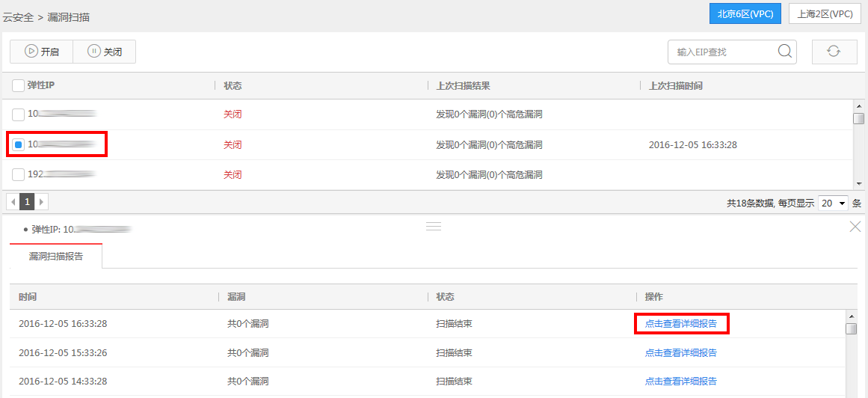Image resolution: width=868 pixels, height=398 pixels.
Task: Switch to 上海2区(VPC) region
Action: (x=825, y=14)
